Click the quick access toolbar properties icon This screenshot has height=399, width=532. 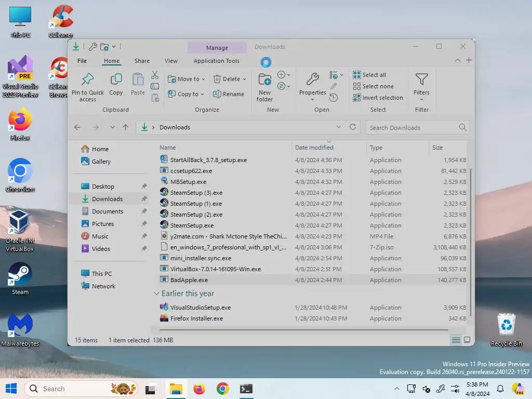93,46
